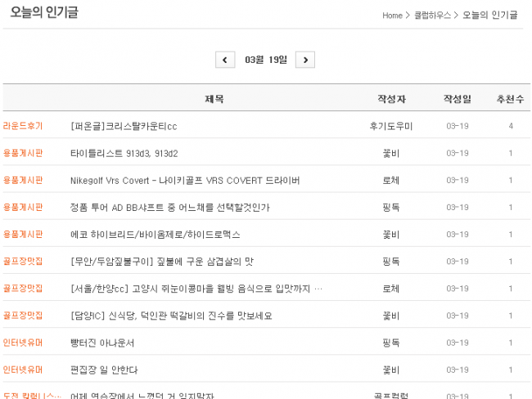Open post [퍼온글]크리스탈카운티cc
Screen dimensions: 532x399
[124, 126]
